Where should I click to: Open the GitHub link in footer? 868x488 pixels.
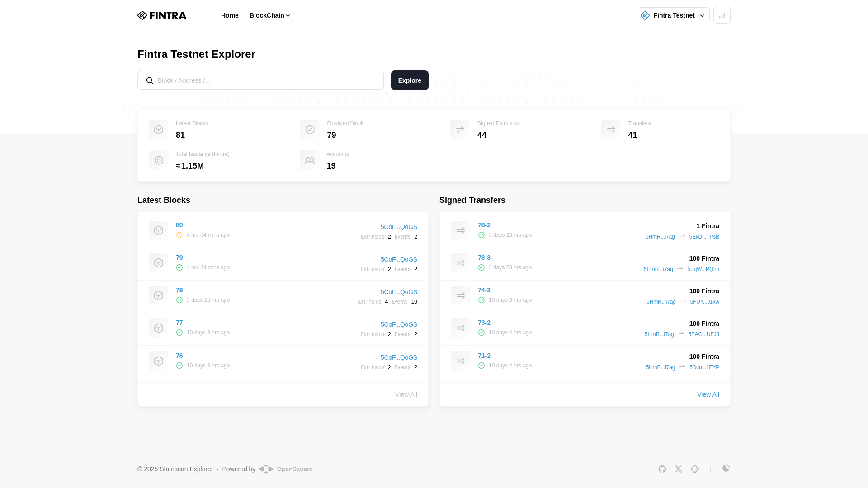(662, 469)
